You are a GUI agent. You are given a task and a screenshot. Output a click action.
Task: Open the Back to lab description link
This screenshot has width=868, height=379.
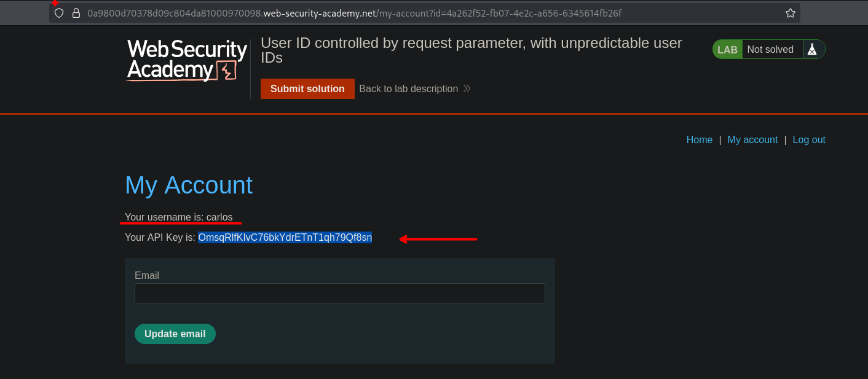click(408, 88)
